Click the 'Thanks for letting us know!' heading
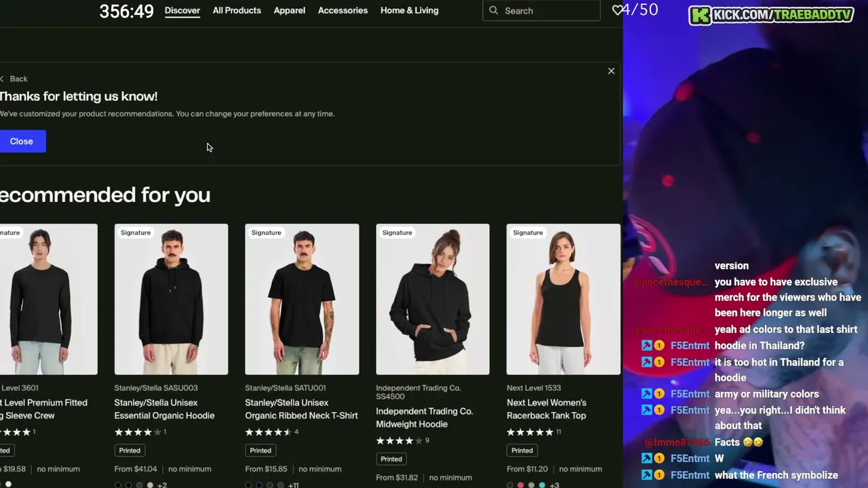 tap(79, 96)
